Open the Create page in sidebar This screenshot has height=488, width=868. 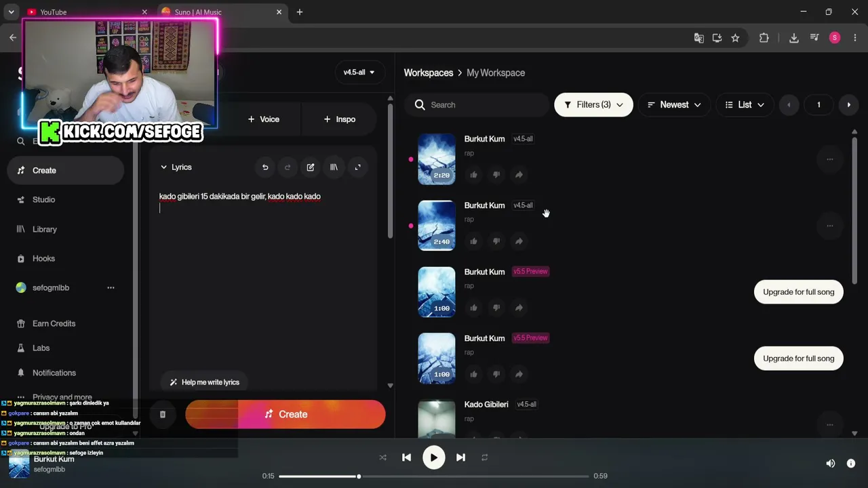click(x=65, y=170)
